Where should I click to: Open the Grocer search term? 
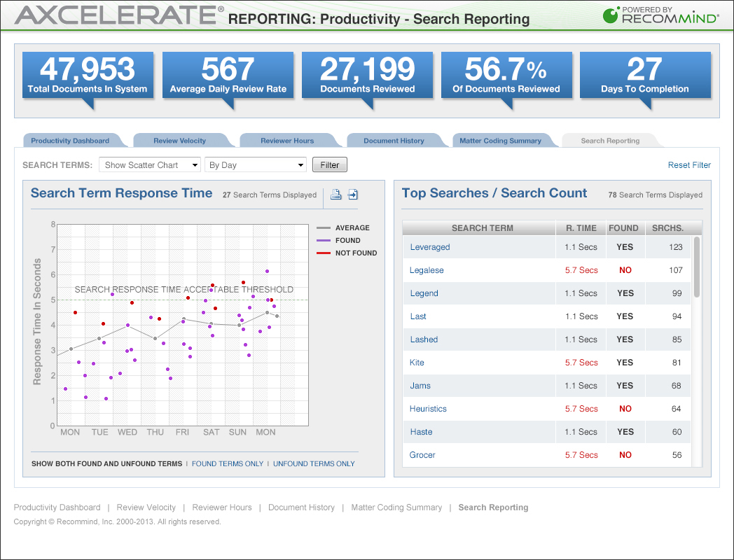(422, 455)
